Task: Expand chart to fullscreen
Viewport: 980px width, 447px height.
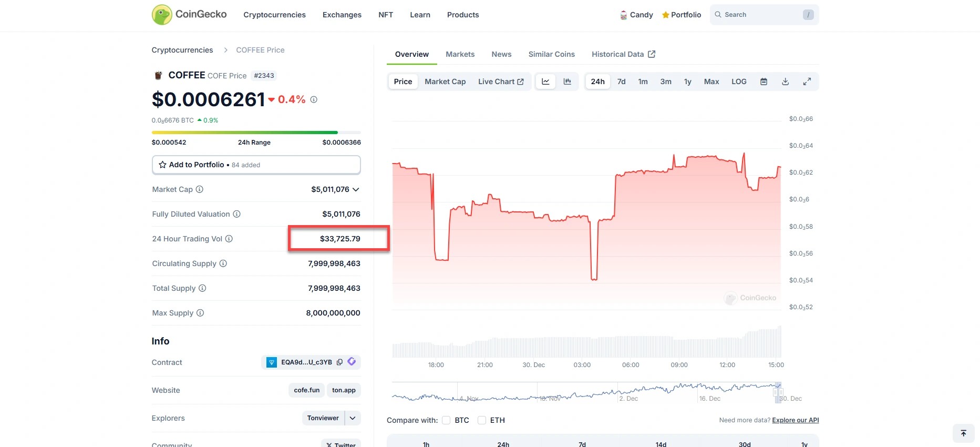Action: click(x=807, y=82)
